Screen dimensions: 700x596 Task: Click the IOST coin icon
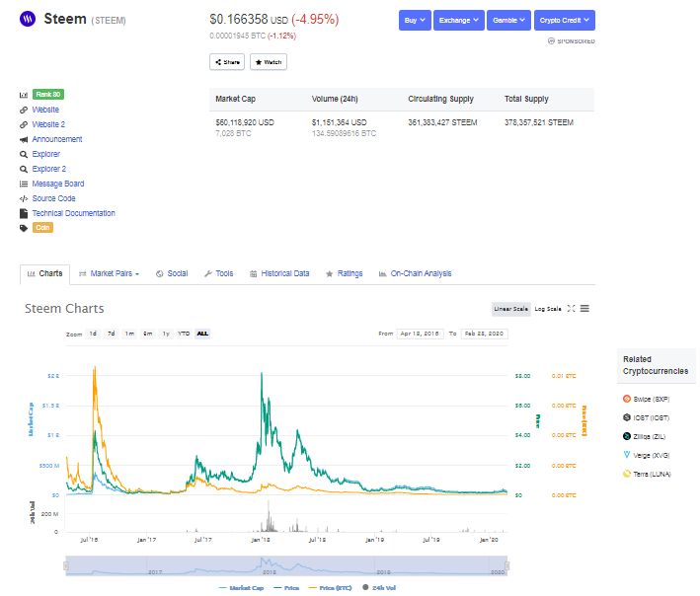click(627, 417)
